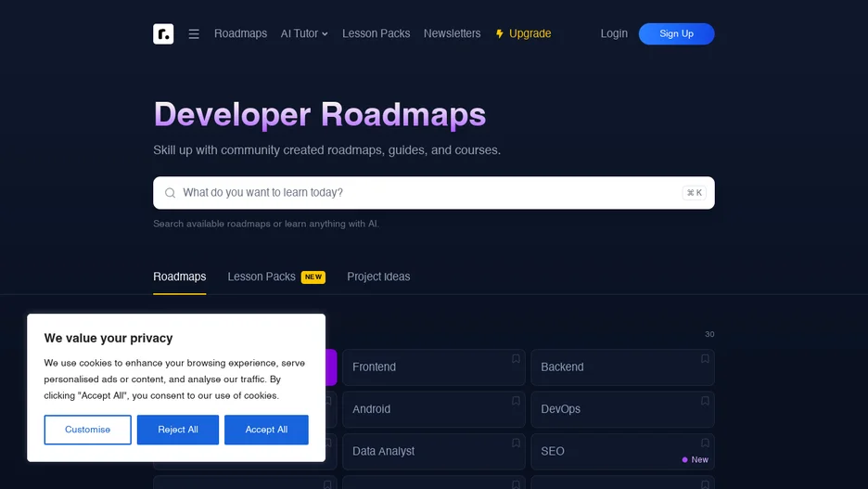Viewport: 868px width, 489px height.
Task: Click the 'New' label on SEO card
Action: tap(700, 459)
